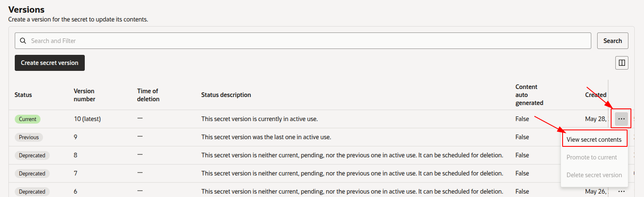
Task: Open actions menu for version 6 row
Action: tap(621, 192)
